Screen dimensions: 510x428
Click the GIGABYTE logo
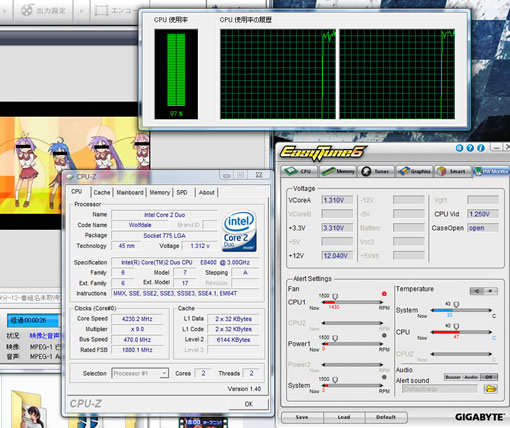480,417
